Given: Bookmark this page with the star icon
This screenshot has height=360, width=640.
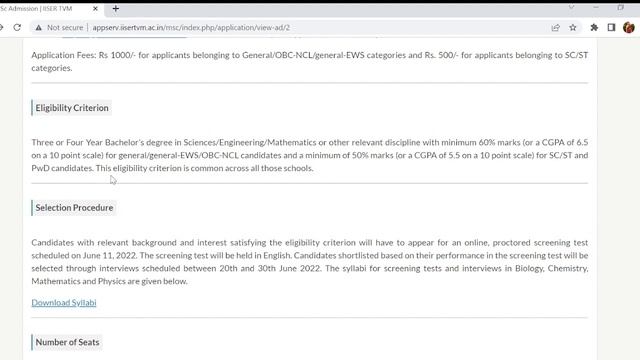Looking at the screenshot, I should tap(573, 27).
